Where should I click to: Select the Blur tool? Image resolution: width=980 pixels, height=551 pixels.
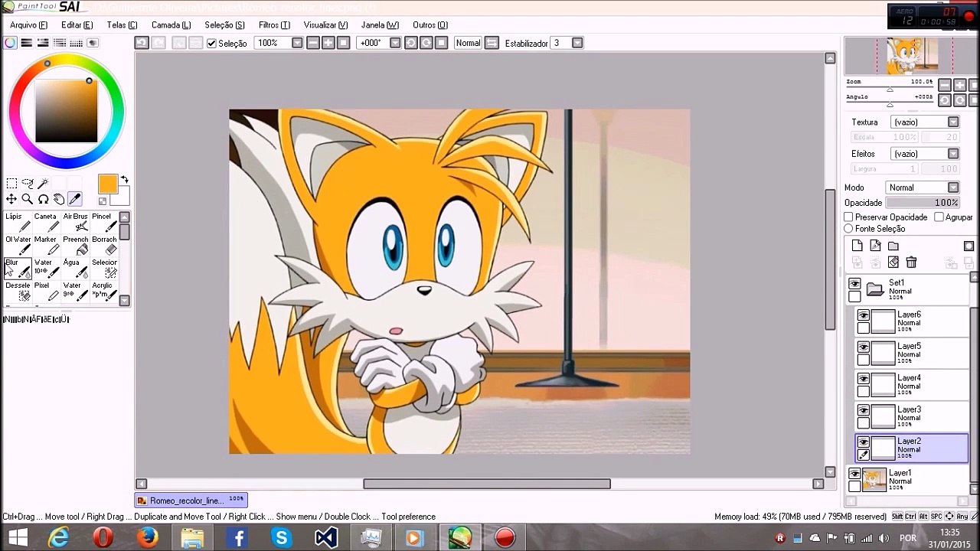point(18,269)
